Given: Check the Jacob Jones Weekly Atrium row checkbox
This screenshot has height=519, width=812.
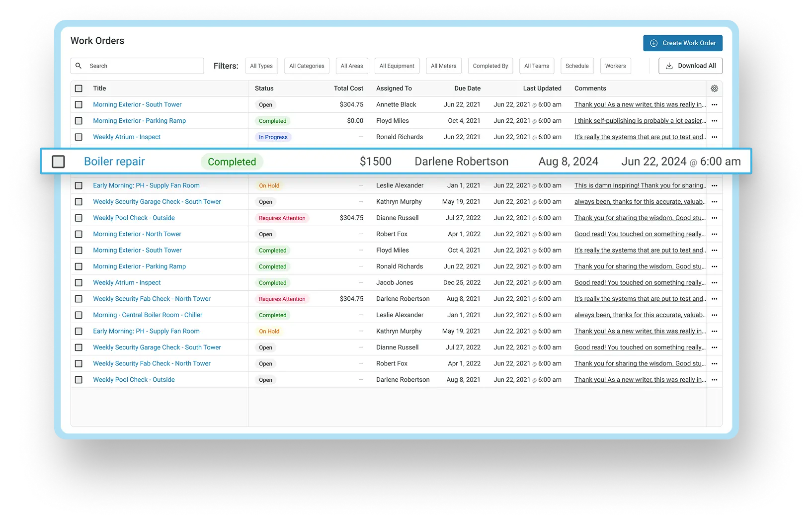Looking at the screenshot, I should coord(79,283).
